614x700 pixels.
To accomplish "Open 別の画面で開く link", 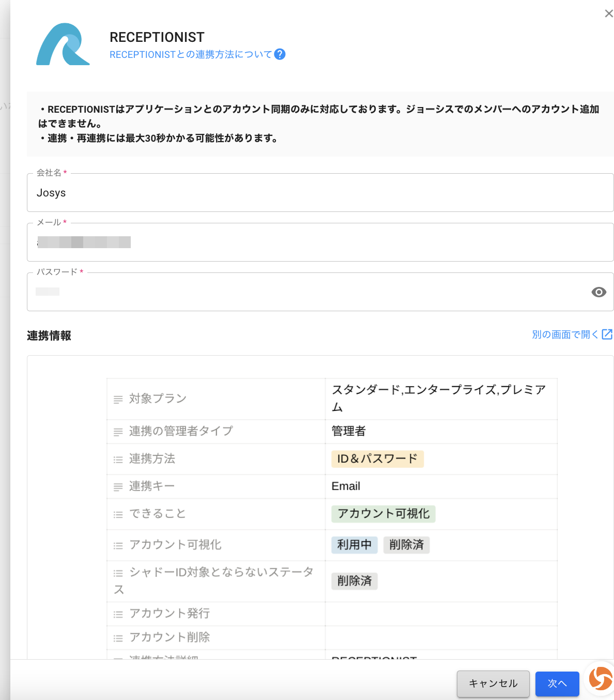I will tap(564, 334).
